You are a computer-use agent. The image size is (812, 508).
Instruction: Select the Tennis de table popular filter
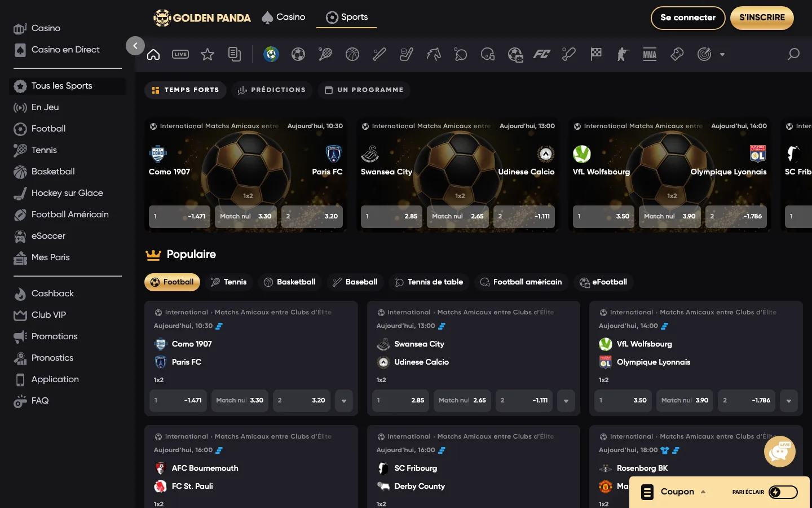(x=429, y=282)
